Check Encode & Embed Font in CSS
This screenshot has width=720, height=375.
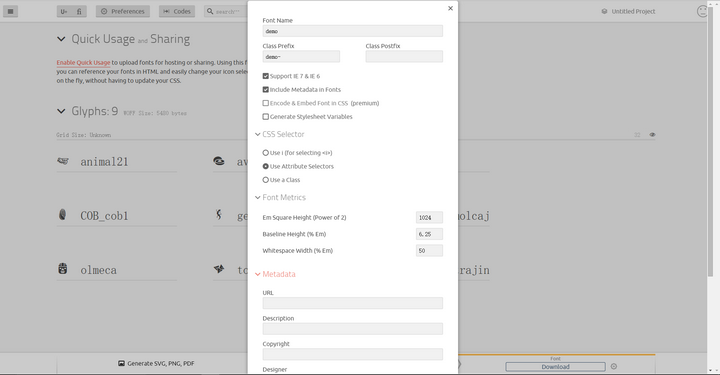pyautogui.click(x=265, y=103)
